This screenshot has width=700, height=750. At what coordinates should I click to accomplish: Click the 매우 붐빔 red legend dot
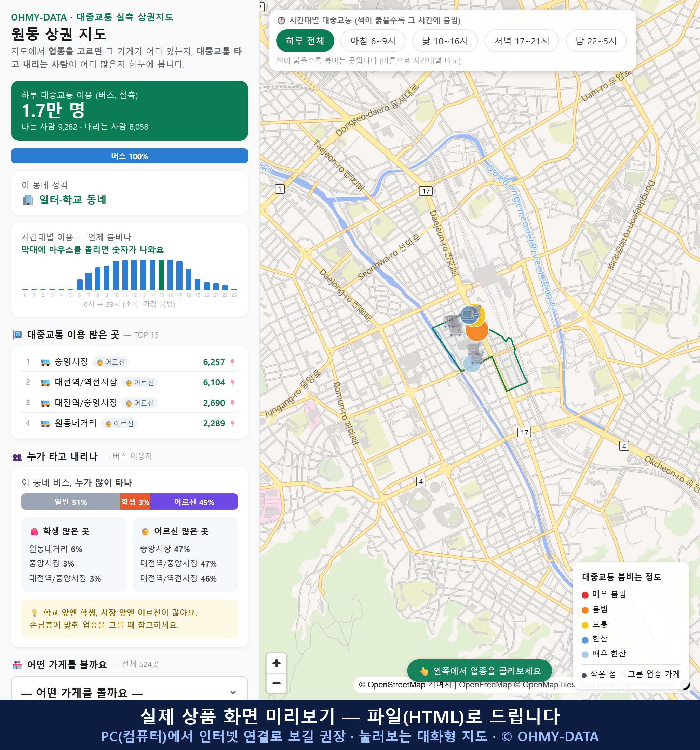pos(585,595)
